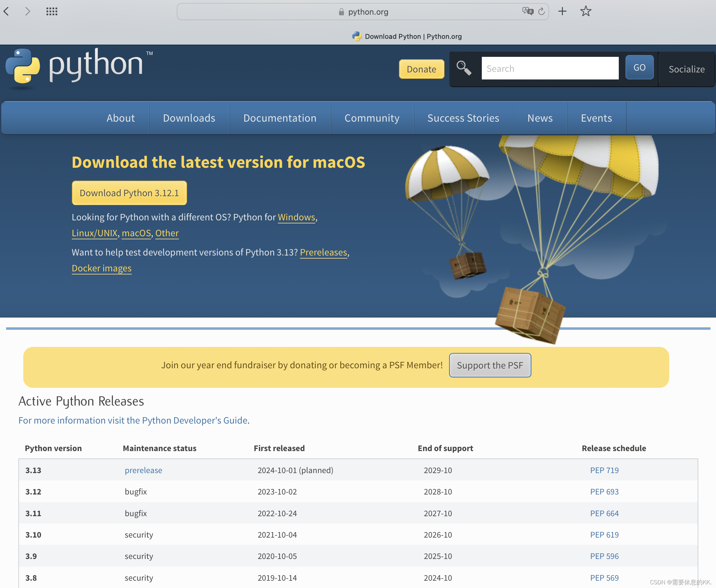This screenshot has width=716, height=588.
Task: Click the translate page icon in address bar
Action: [528, 11]
